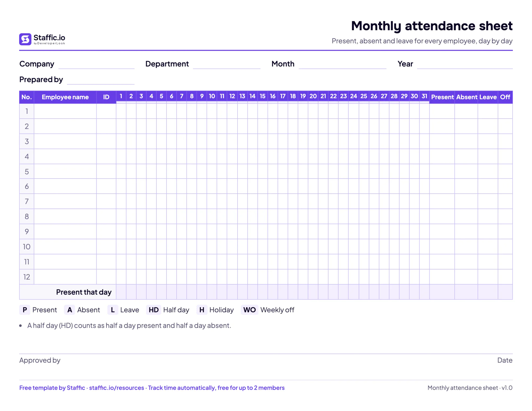Select the Month input line

tap(342, 65)
